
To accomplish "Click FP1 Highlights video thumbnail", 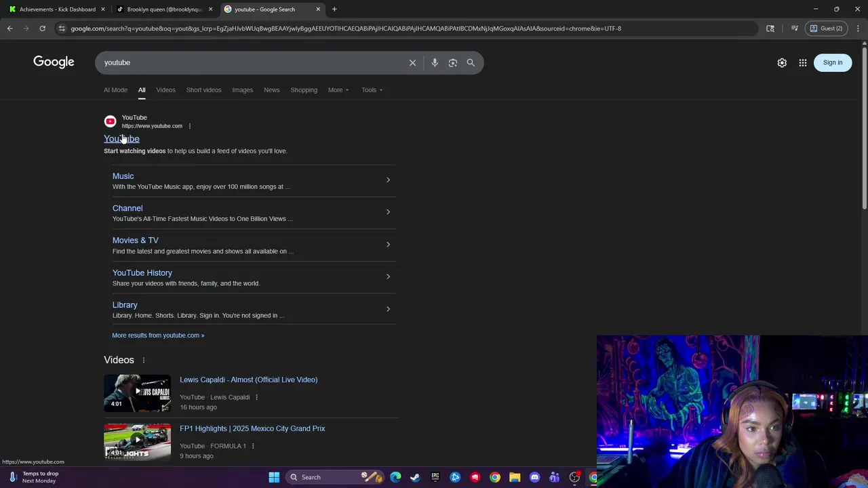I will [x=137, y=442].
